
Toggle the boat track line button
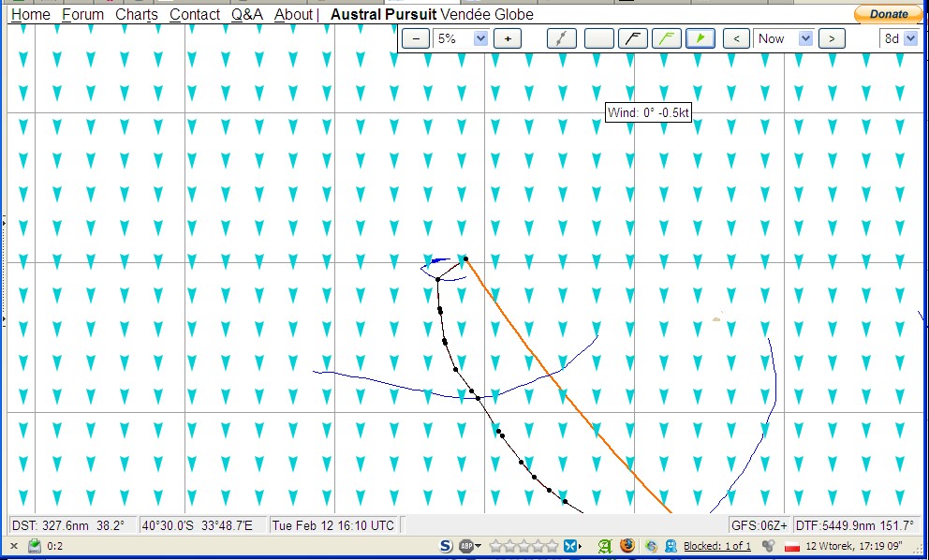pos(561,38)
